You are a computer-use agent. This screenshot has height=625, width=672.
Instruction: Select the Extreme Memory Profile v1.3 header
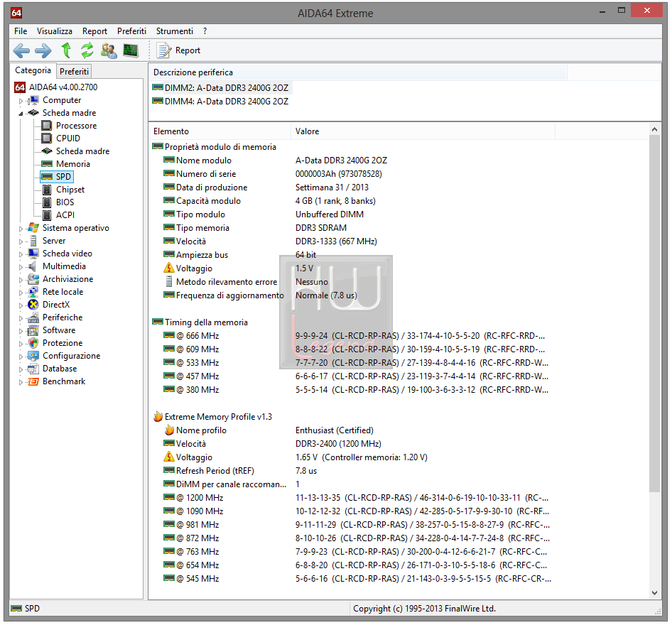click(212, 417)
